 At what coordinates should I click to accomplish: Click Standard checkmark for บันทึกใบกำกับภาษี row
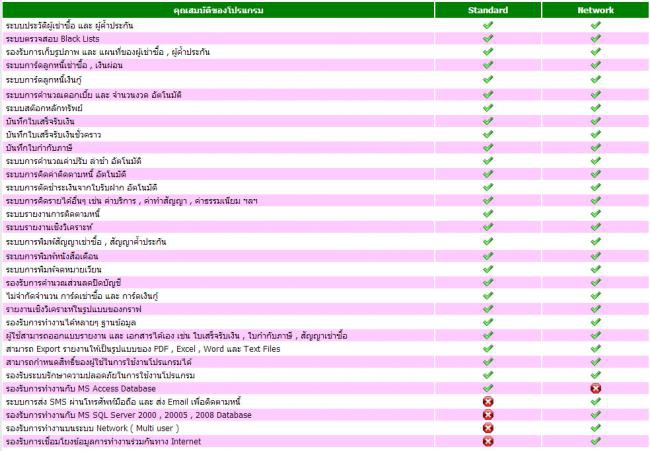tap(488, 148)
